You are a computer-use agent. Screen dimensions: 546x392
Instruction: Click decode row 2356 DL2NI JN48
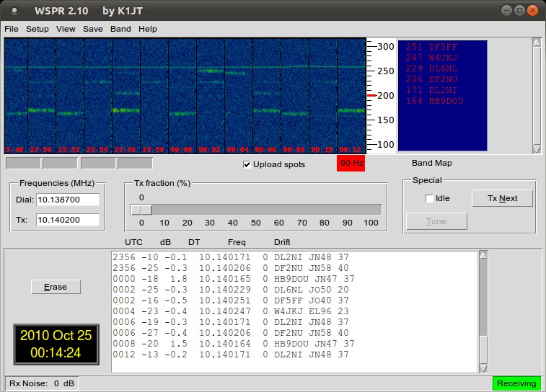(x=231, y=257)
